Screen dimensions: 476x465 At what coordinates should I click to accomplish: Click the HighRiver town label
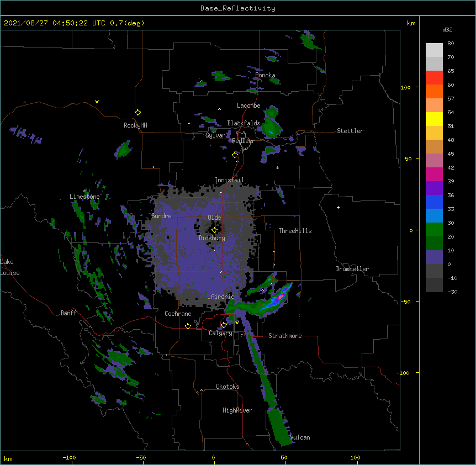click(x=237, y=410)
